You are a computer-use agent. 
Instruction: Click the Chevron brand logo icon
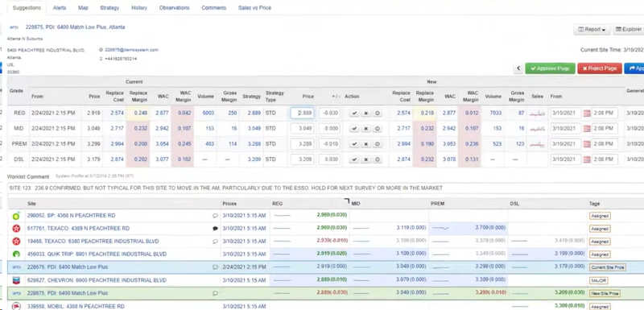[x=16, y=280]
